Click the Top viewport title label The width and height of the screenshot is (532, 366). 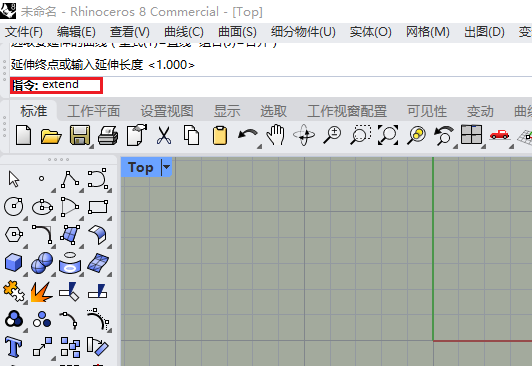[141, 167]
